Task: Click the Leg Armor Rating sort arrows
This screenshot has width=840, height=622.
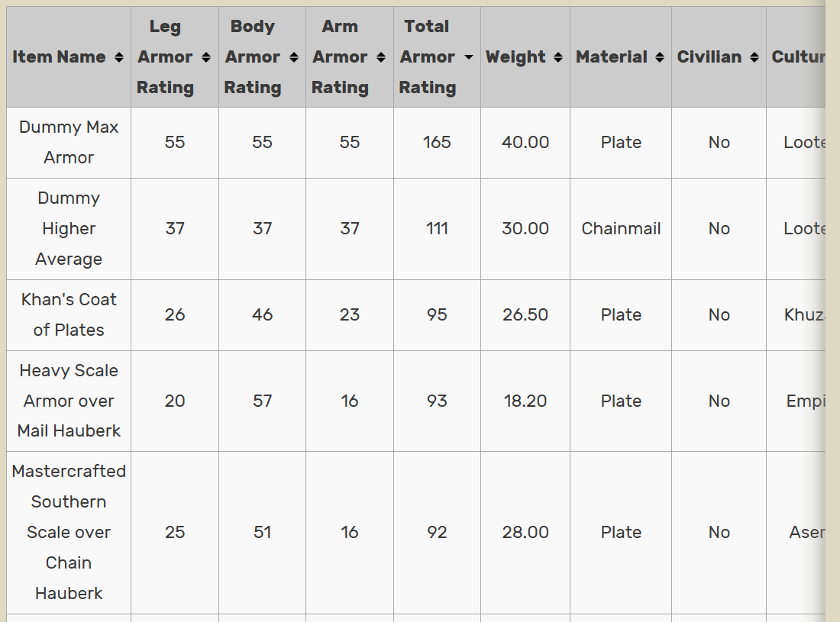Action: click(206, 58)
